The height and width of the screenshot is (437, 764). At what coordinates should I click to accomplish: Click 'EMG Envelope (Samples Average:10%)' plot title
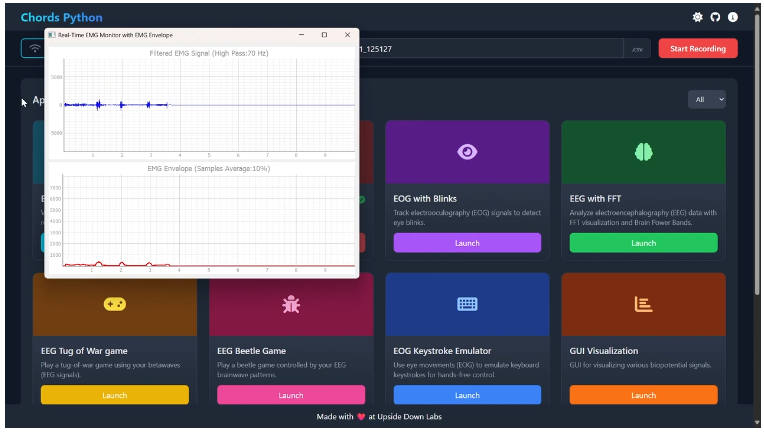(x=209, y=169)
